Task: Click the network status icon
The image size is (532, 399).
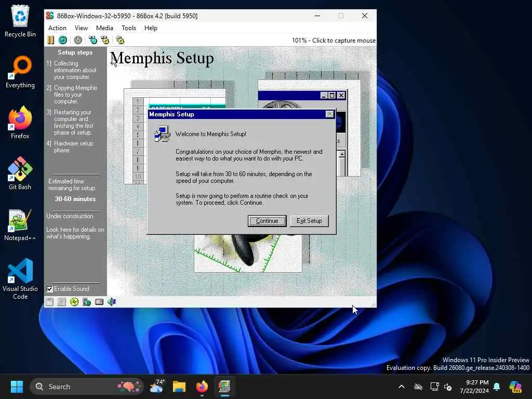Action: pyautogui.click(x=87, y=302)
